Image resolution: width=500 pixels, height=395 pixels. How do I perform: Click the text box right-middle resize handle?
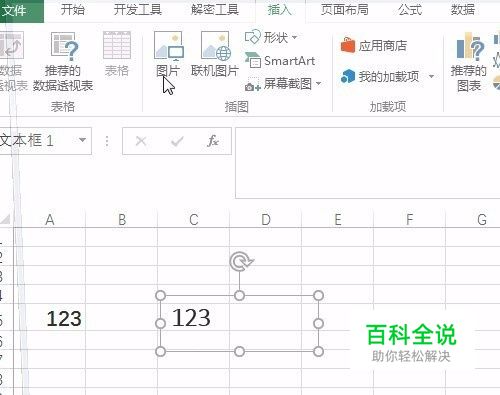click(x=318, y=323)
